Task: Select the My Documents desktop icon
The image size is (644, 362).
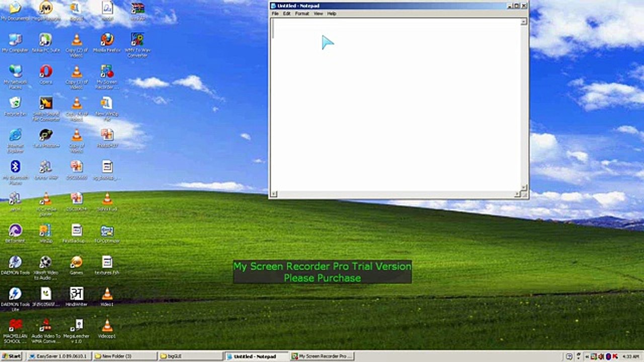Action: [15, 12]
